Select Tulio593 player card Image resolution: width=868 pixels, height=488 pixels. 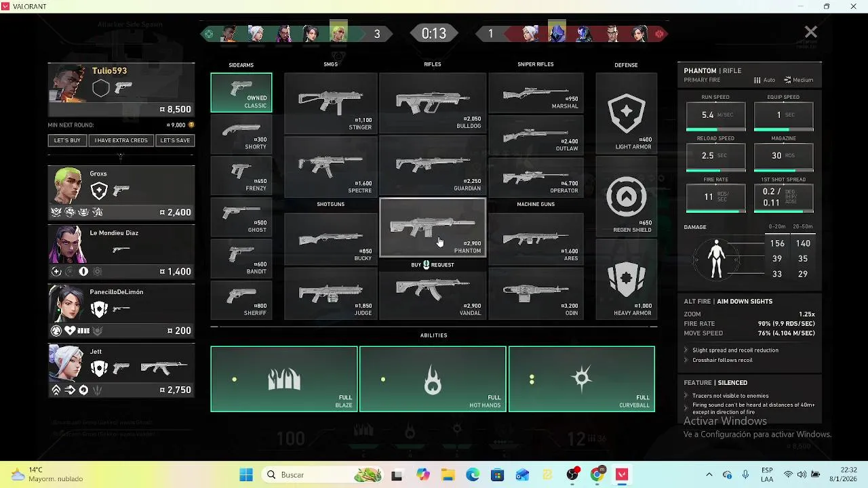(x=121, y=90)
